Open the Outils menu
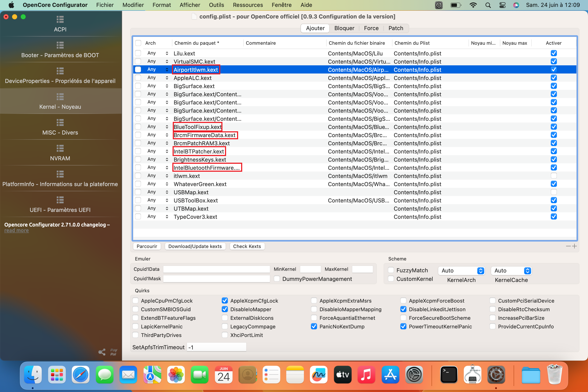Viewport: 588px width, 392px height. (216, 5)
